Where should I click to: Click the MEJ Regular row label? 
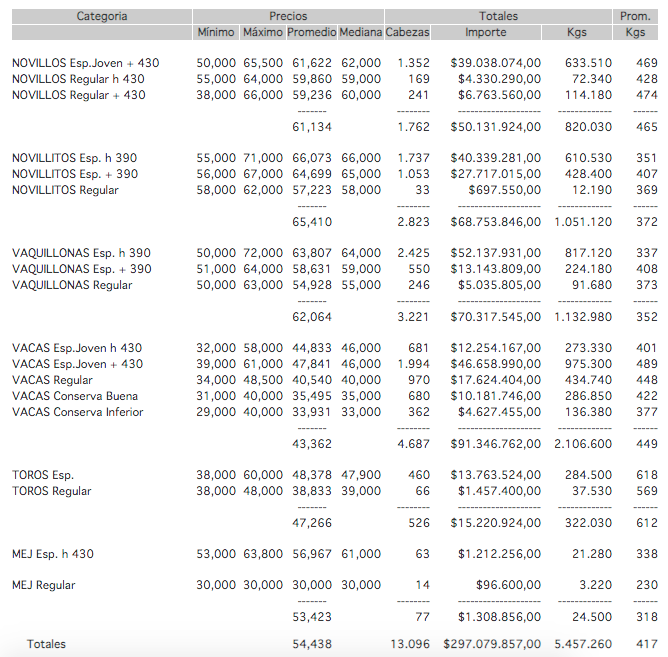click(43, 585)
